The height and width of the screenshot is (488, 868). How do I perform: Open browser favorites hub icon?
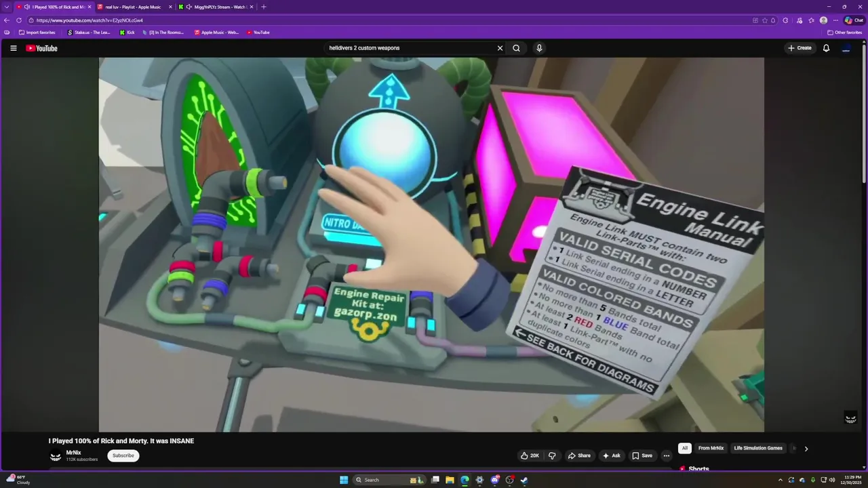(x=811, y=20)
